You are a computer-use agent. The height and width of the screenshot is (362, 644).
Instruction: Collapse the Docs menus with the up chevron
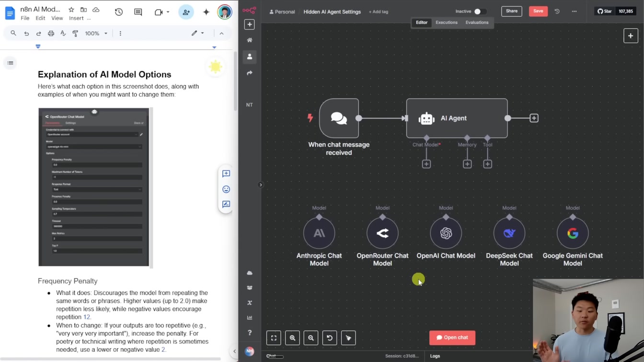221,34
